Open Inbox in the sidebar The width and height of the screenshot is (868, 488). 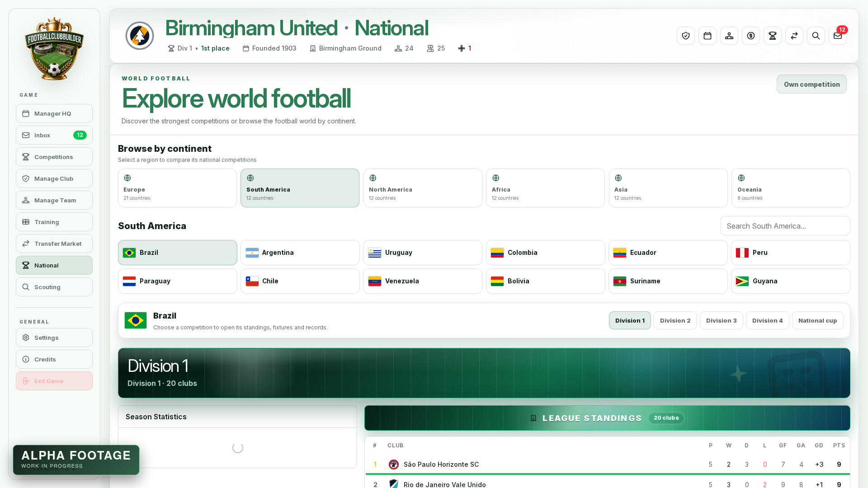pos(54,135)
